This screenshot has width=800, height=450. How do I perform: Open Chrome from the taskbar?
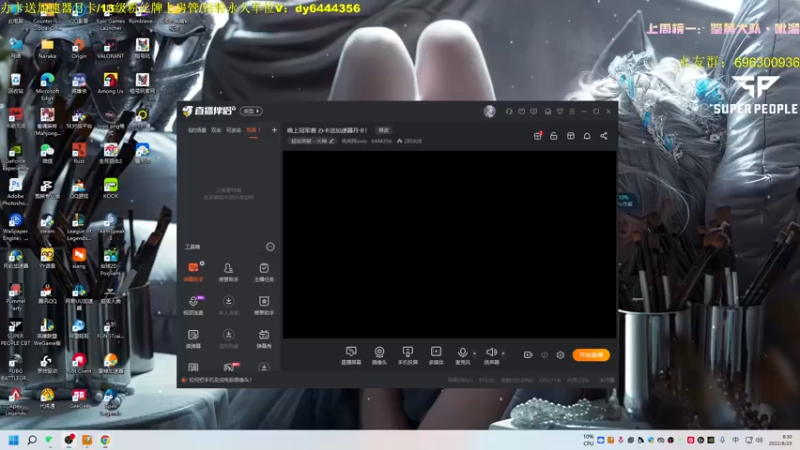(x=105, y=440)
